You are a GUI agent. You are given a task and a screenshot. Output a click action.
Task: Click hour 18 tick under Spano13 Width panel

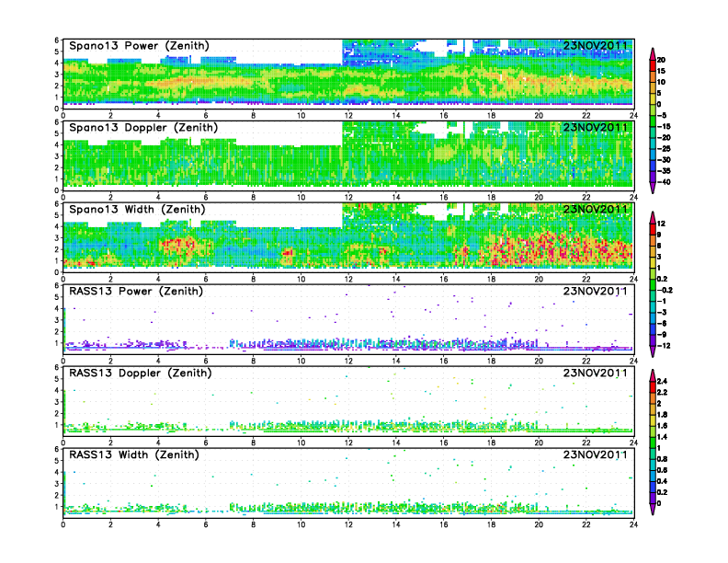click(491, 279)
